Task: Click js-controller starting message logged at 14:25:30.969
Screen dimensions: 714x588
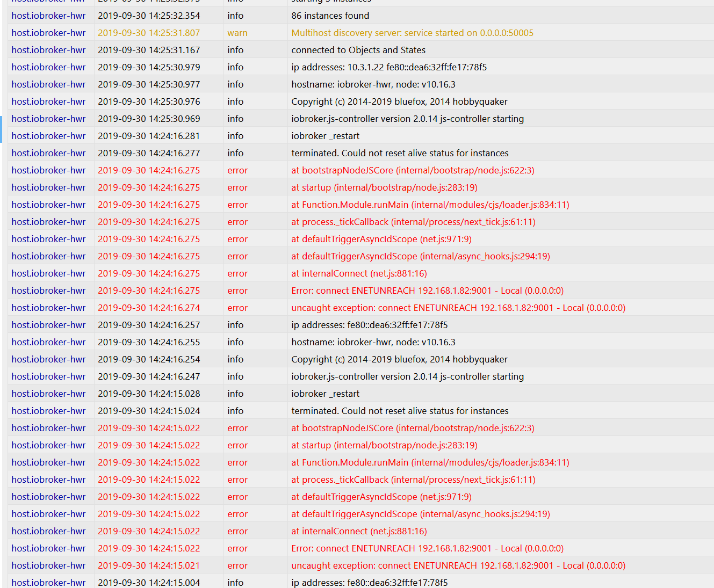Action: tap(407, 119)
